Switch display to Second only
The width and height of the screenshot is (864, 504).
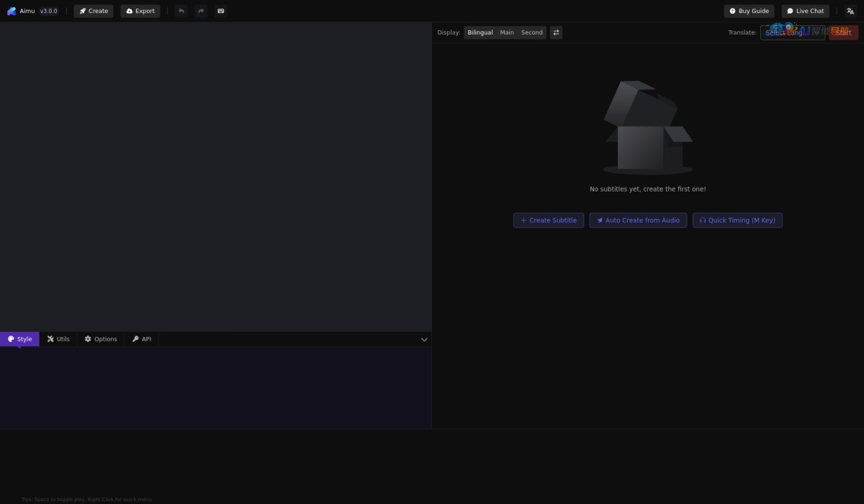pyautogui.click(x=532, y=32)
